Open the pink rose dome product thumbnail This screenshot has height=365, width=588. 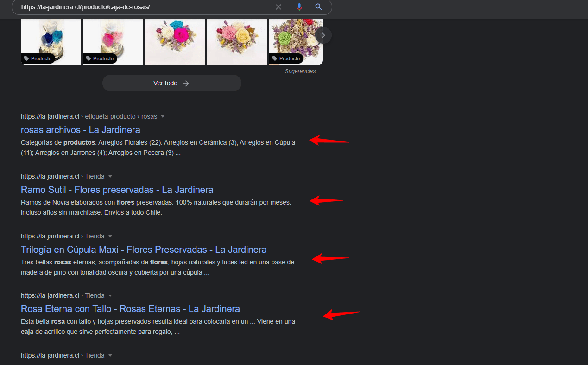pyautogui.click(x=113, y=42)
